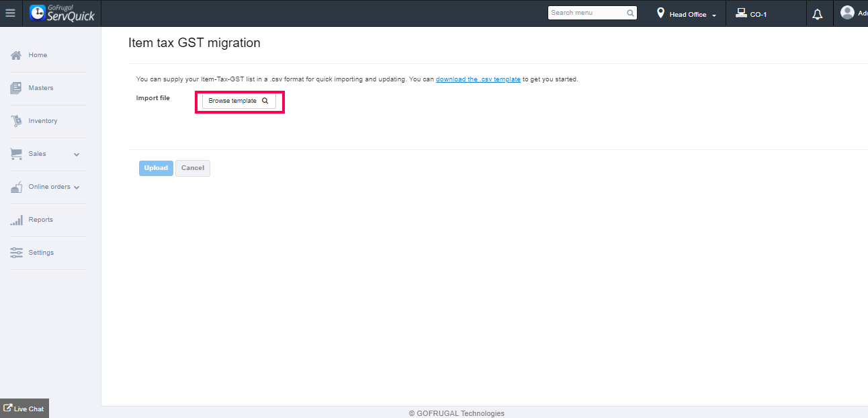The width and height of the screenshot is (868, 418).
Task: Click the Online orders icon
Action: click(x=16, y=187)
